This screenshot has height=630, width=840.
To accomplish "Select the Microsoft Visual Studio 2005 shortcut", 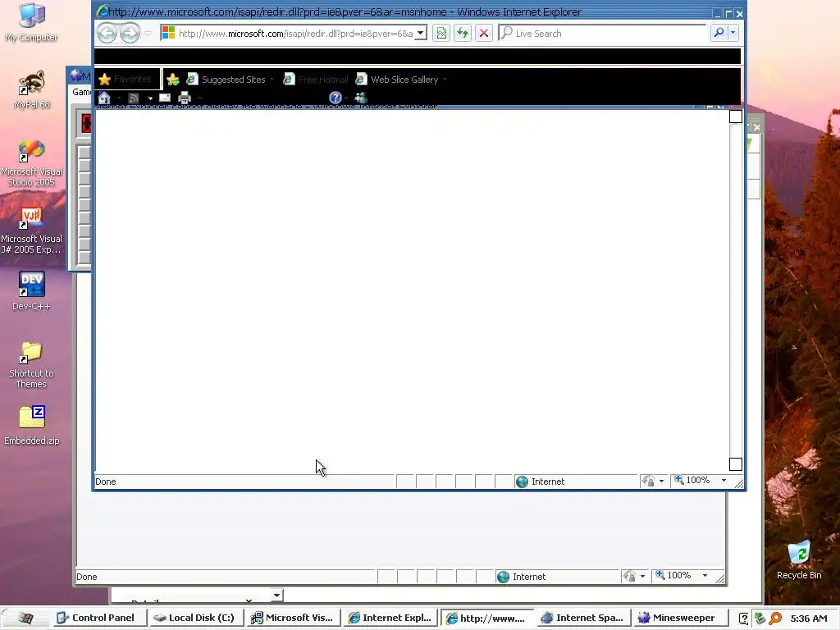I will (x=32, y=163).
